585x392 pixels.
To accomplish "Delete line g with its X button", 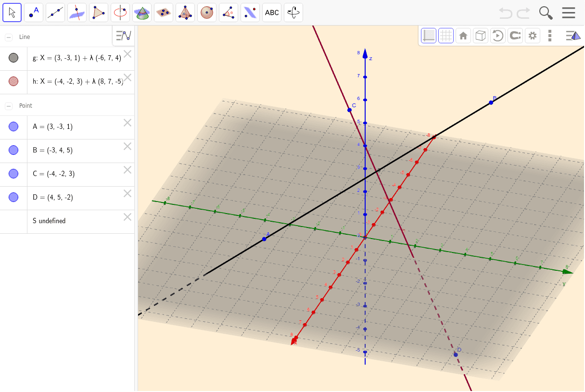I will [x=127, y=54].
